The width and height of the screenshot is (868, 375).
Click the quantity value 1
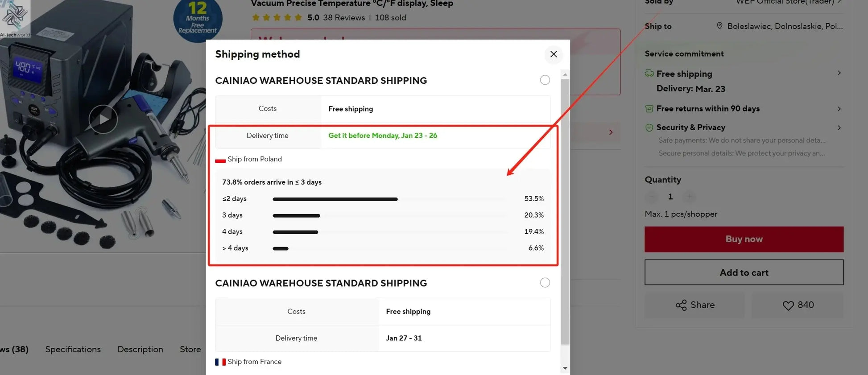point(670,197)
